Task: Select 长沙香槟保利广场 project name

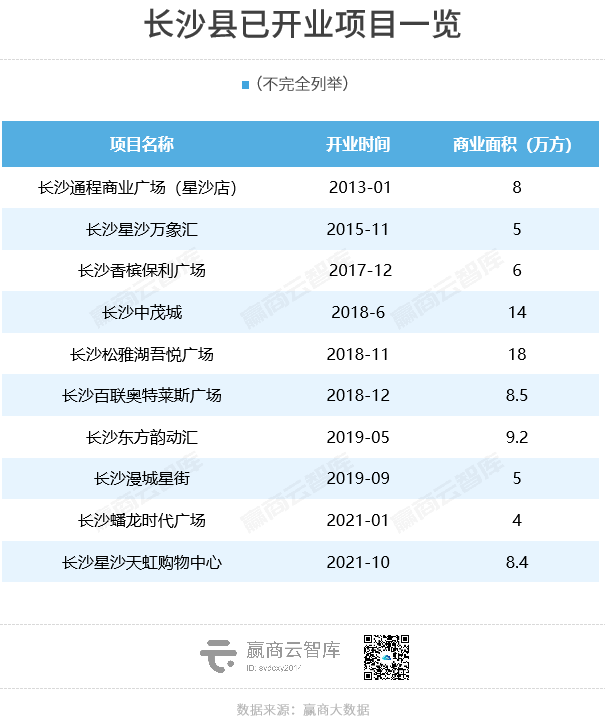Action: 142,270
